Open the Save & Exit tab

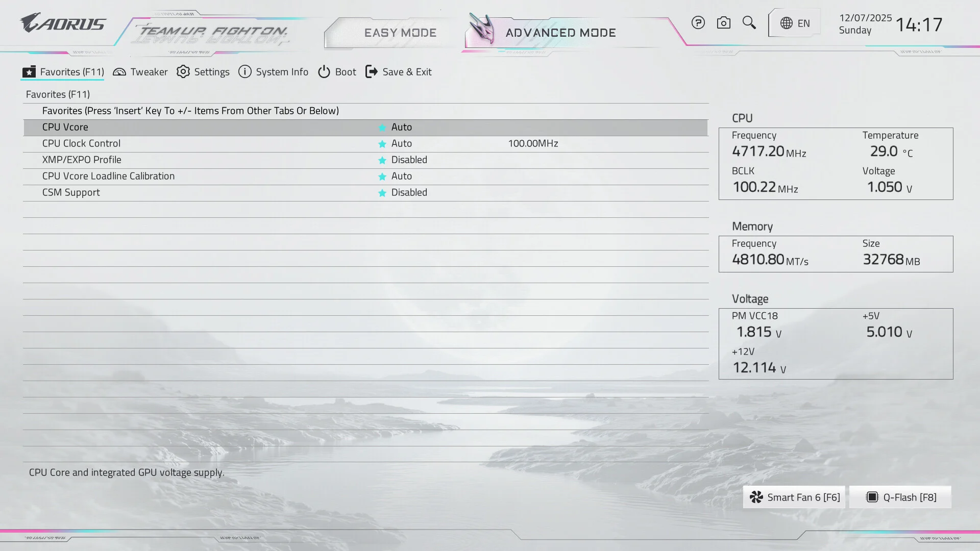click(399, 72)
